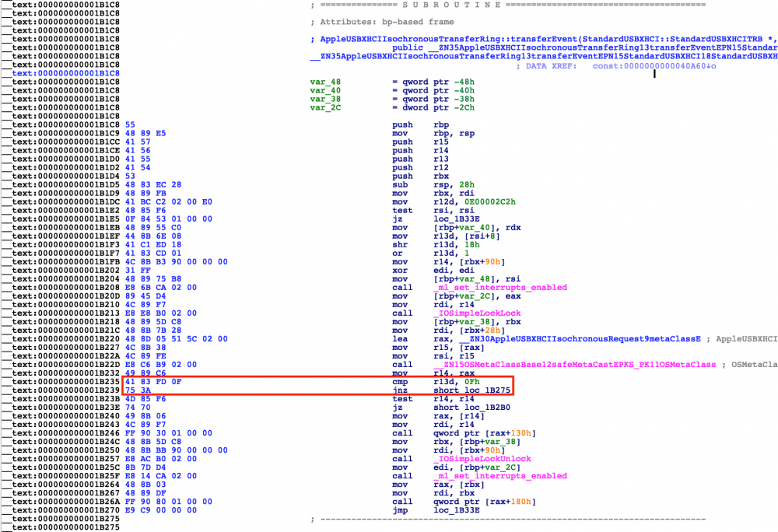This screenshot has width=778, height=532.
Task: Click 'mov rdi, [rbx+90h]' at address 1B250
Action: 449,450
